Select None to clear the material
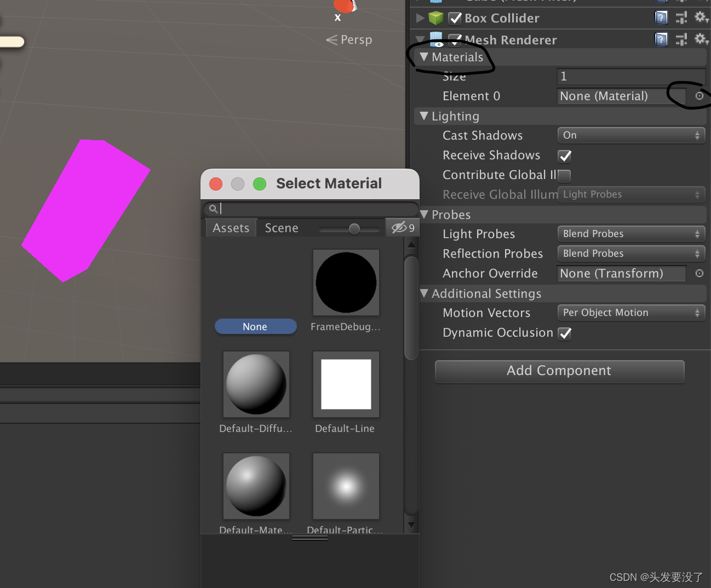The image size is (711, 588). pos(255,326)
